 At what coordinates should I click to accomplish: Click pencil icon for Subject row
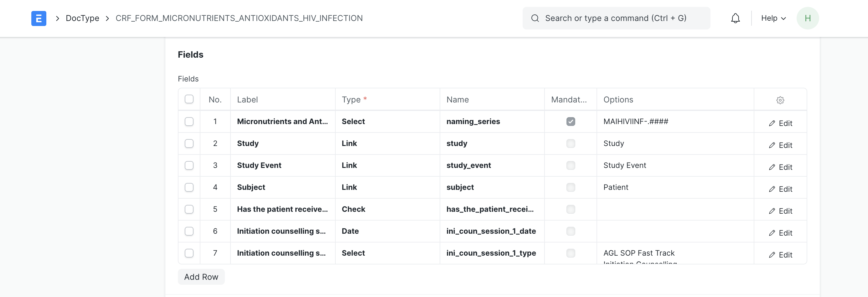coord(772,189)
